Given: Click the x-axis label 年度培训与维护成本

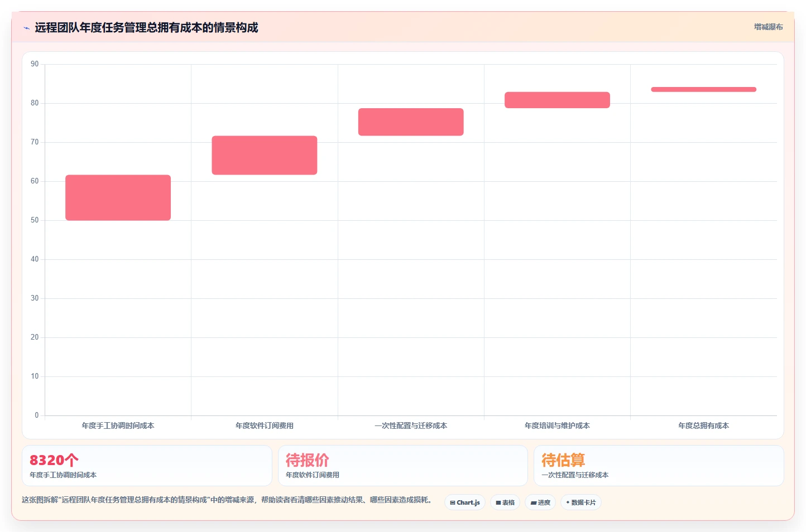Looking at the screenshot, I should pyautogui.click(x=557, y=425).
